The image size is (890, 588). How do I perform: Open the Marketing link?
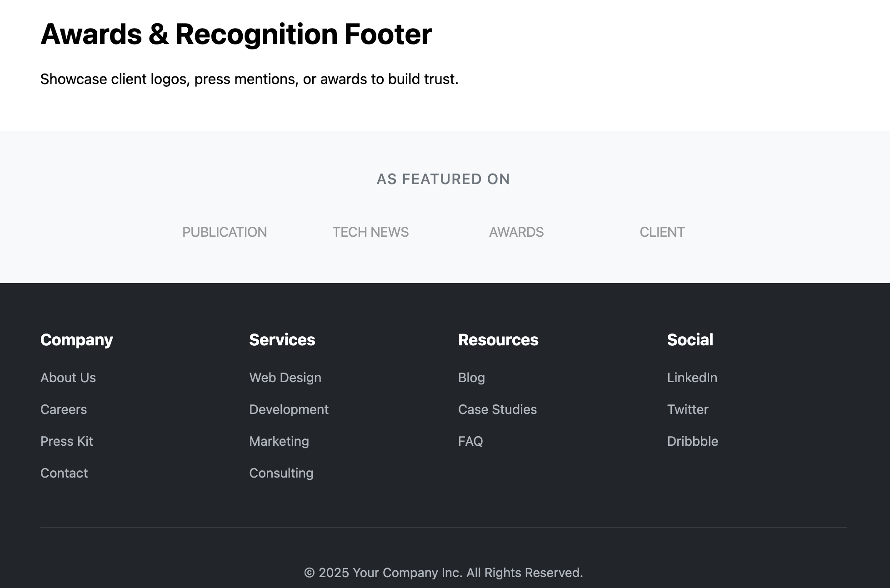pos(279,441)
